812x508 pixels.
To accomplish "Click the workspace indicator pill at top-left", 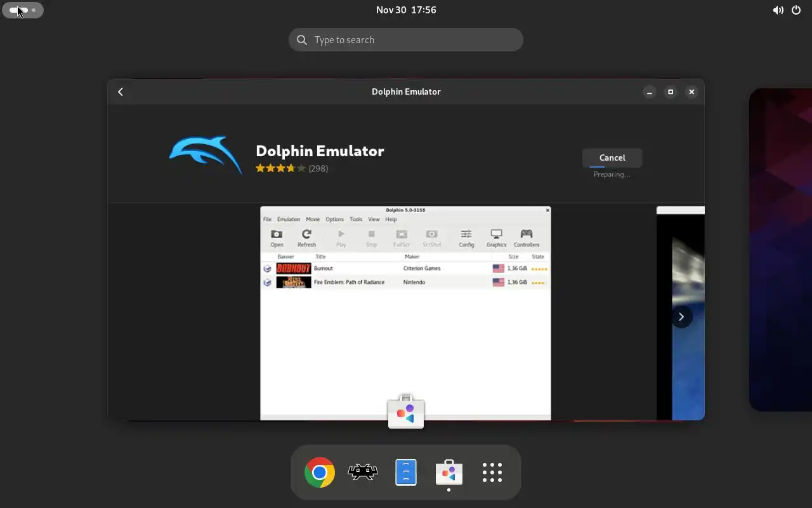I will (23, 10).
